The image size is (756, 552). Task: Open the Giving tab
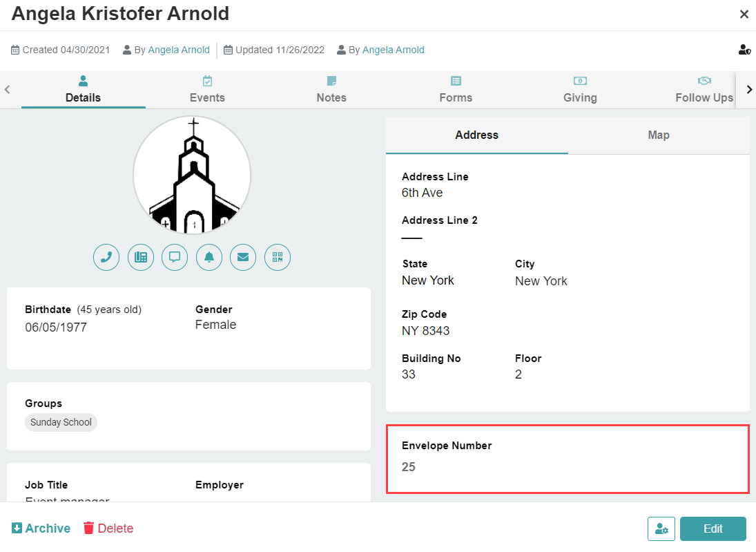[580, 90]
